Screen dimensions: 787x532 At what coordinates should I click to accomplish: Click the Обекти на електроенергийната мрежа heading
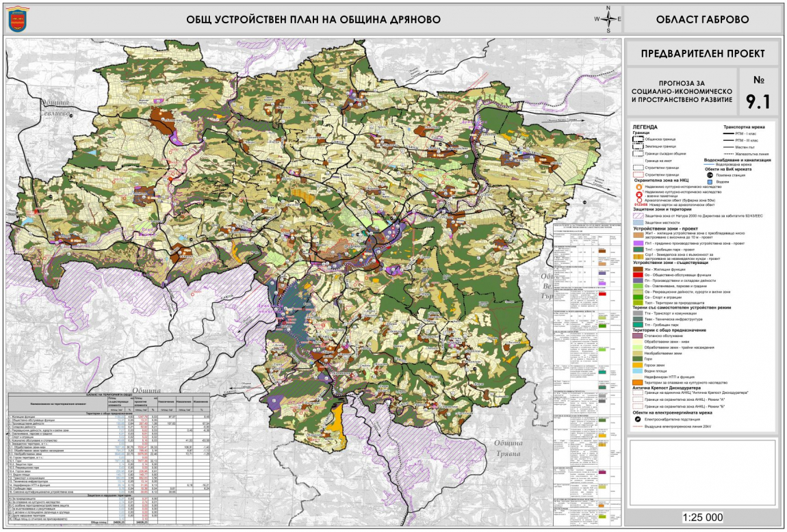click(673, 412)
